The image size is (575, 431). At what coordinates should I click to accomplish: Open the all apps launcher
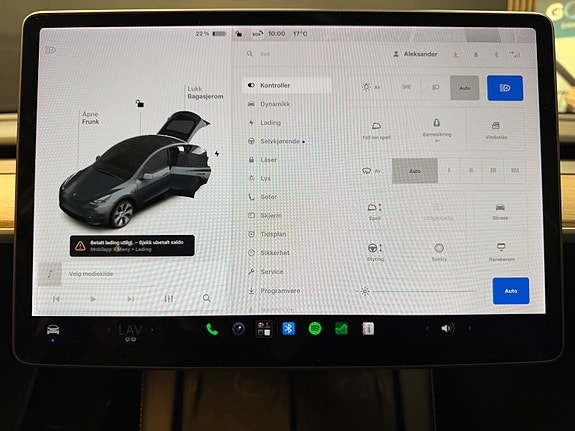[264, 329]
